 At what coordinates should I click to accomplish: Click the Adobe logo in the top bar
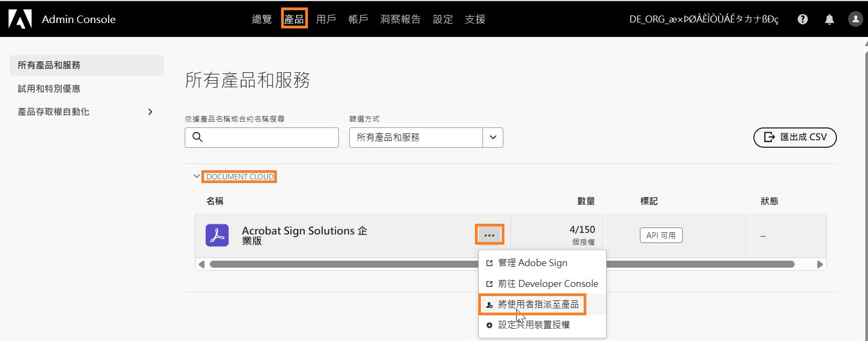tap(20, 19)
